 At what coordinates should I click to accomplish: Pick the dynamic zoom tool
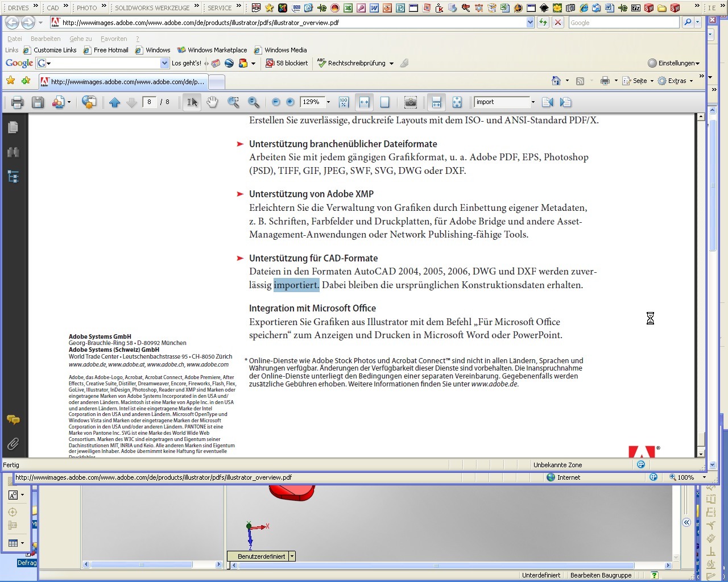pyautogui.click(x=254, y=102)
